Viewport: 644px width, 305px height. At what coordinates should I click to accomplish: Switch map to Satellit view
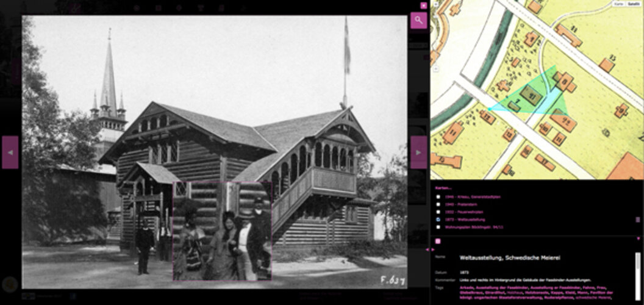633,4
